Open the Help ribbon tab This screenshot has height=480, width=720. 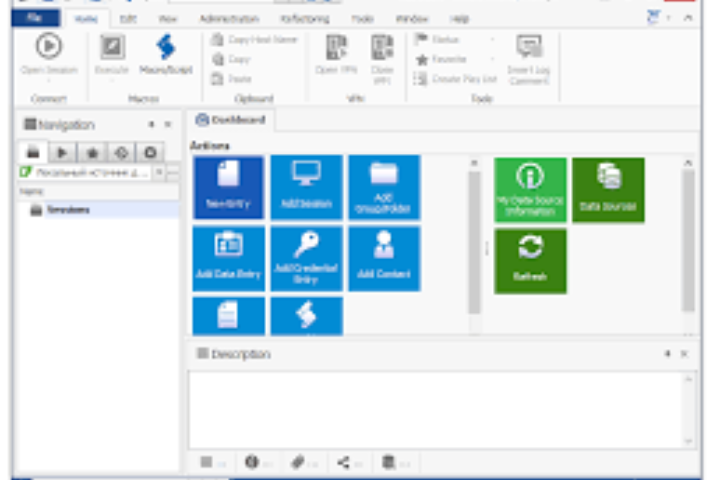[459, 19]
